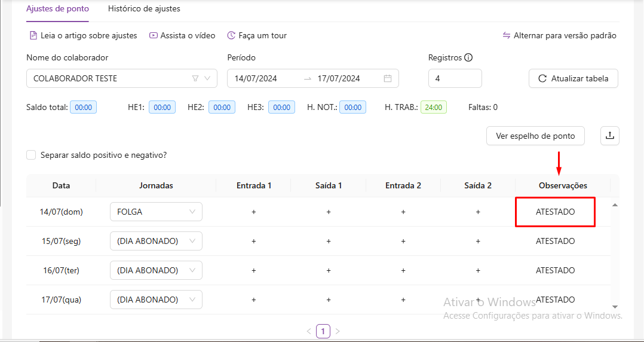This screenshot has width=644, height=342.
Task: Open calendar icon in Período field
Action: [x=388, y=78]
